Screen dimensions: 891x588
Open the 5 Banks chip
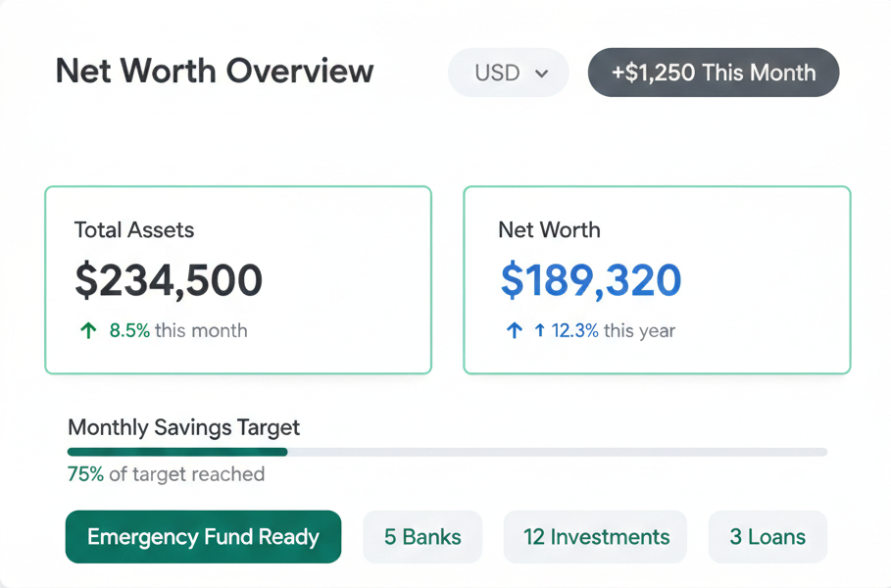(x=422, y=537)
